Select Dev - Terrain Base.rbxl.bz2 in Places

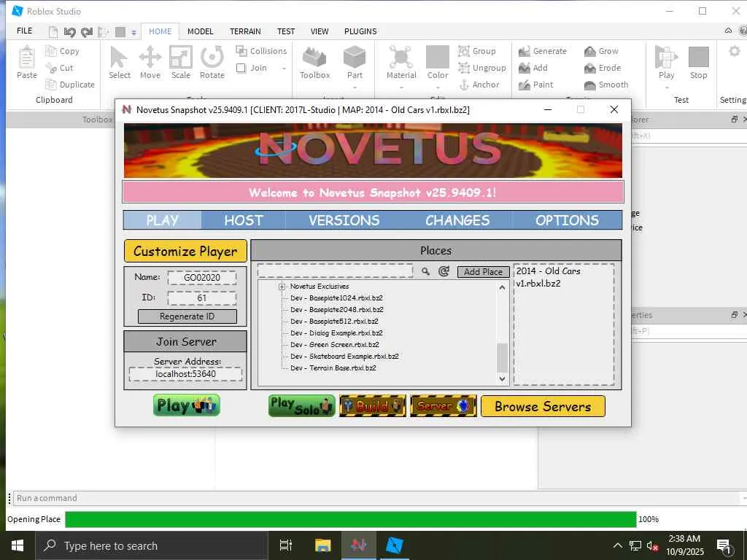[333, 367]
